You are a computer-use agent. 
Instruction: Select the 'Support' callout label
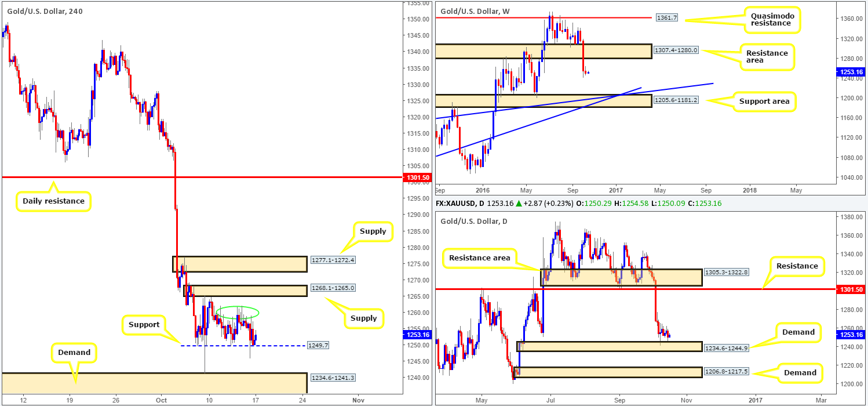pyautogui.click(x=144, y=325)
